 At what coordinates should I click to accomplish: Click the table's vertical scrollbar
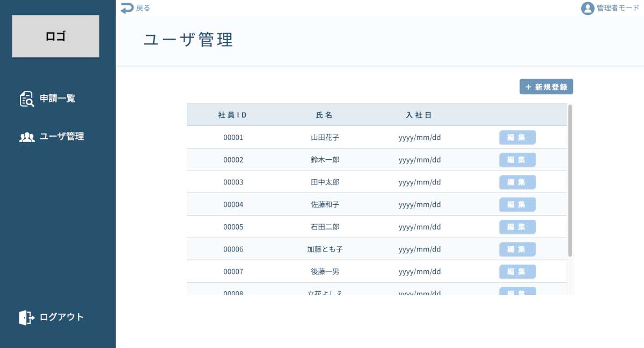tap(570, 180)
